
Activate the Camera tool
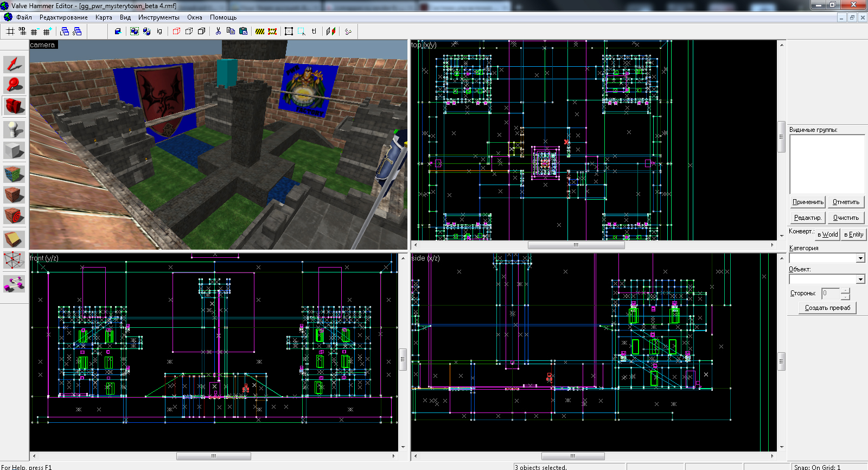click(x=14, y=106)
